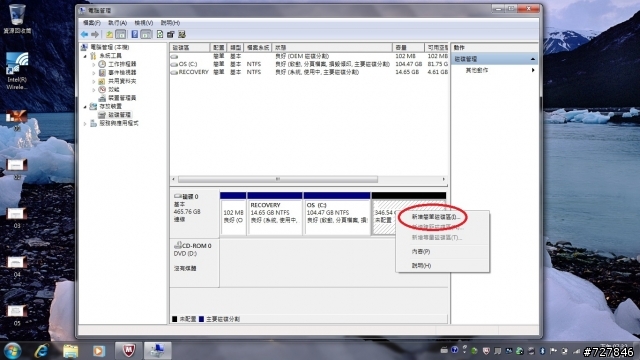Select 工作排程器 (Task Scheduler) in tree

(x=122, y=64)
